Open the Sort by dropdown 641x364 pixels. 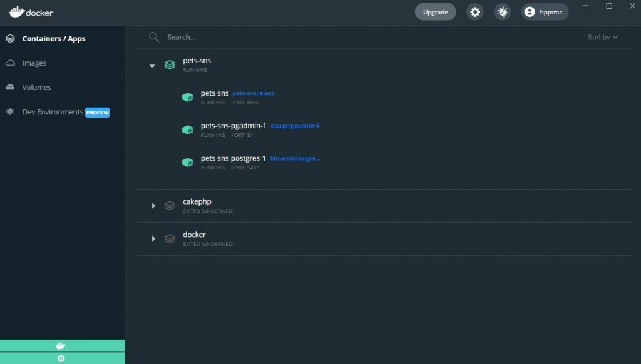(x=602, y=38)
